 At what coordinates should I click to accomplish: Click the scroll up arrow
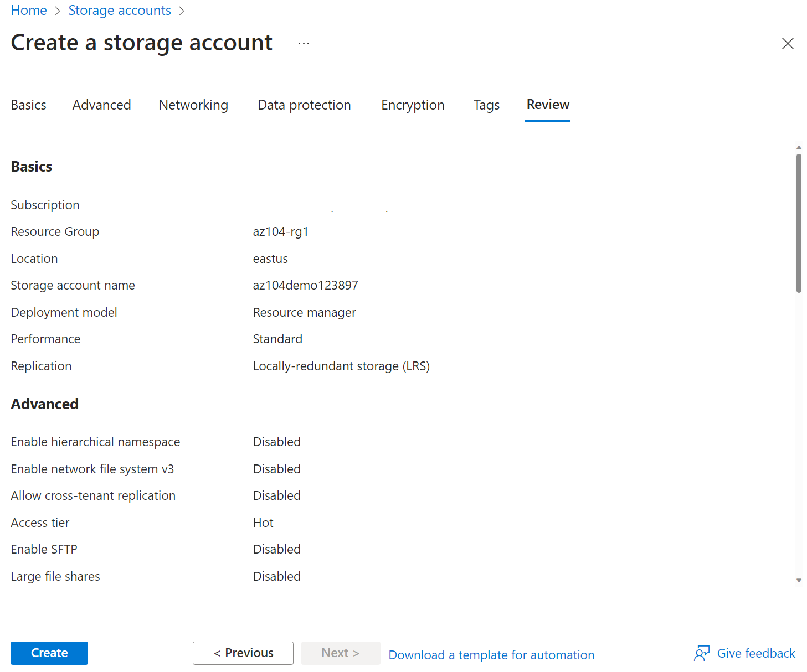tap(799, 147)
